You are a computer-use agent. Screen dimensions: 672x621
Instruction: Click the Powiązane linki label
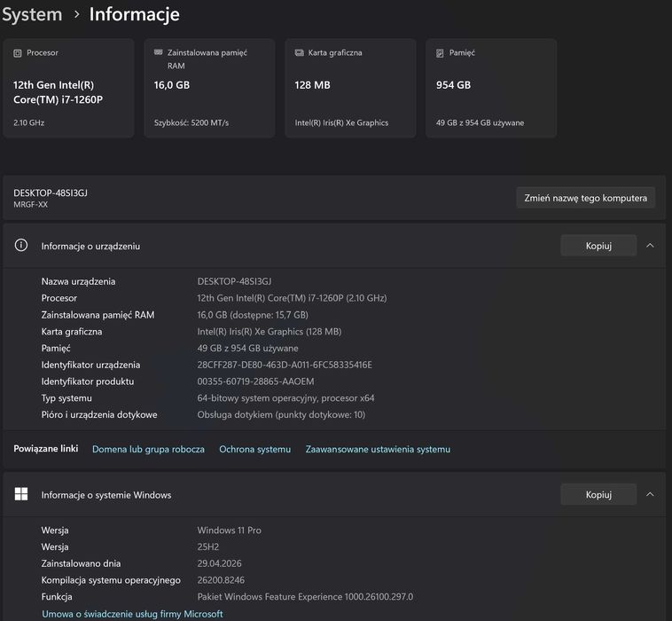(46, 448)
